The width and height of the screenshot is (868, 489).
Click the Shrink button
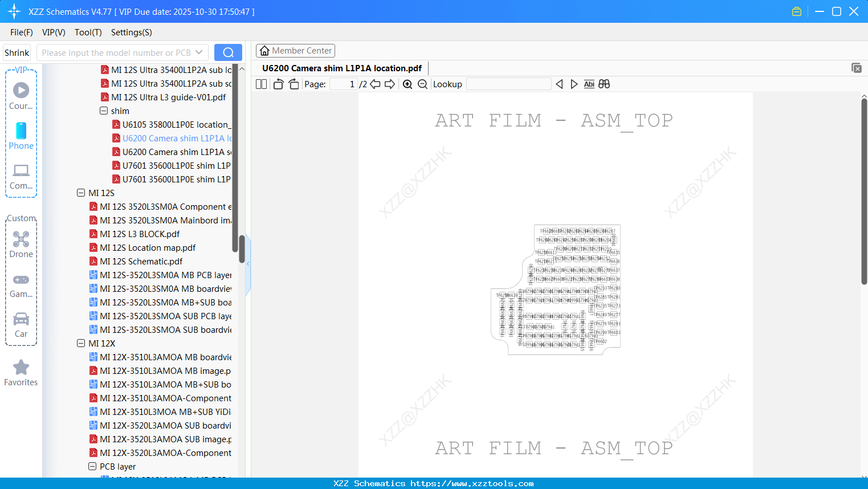pyautogui.click(x=17, y=52)
